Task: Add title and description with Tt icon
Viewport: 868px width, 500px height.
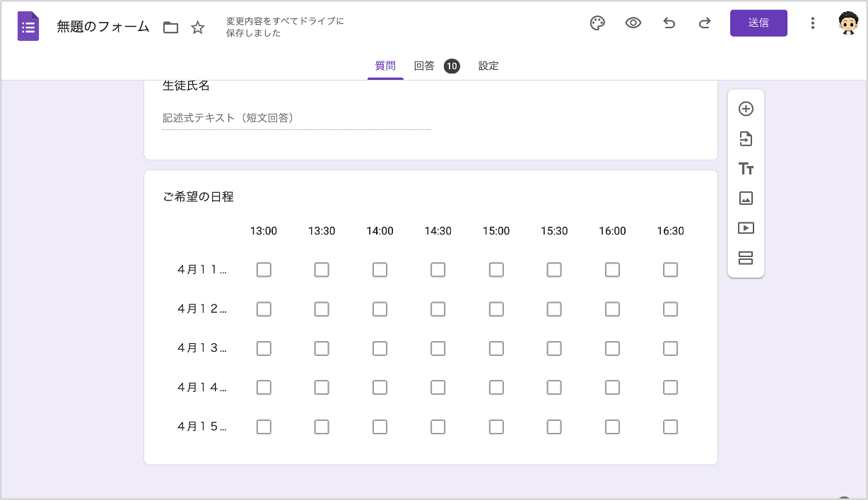Action: (746, 169)
